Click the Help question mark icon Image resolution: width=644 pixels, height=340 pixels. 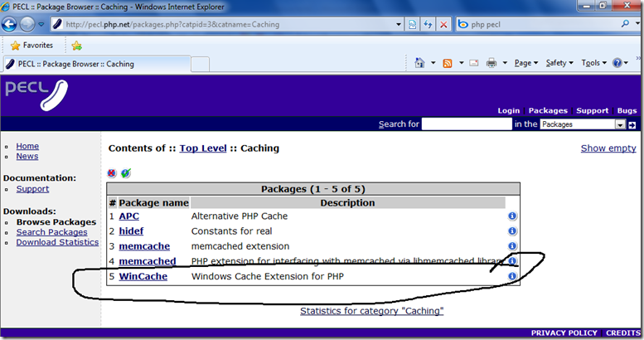[617, 63]
